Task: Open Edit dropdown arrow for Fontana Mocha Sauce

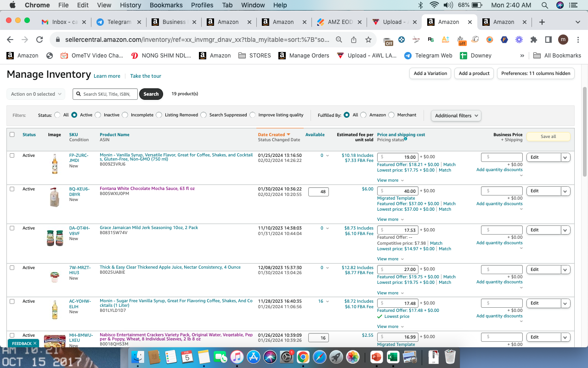Action: (x=565, y=191)
